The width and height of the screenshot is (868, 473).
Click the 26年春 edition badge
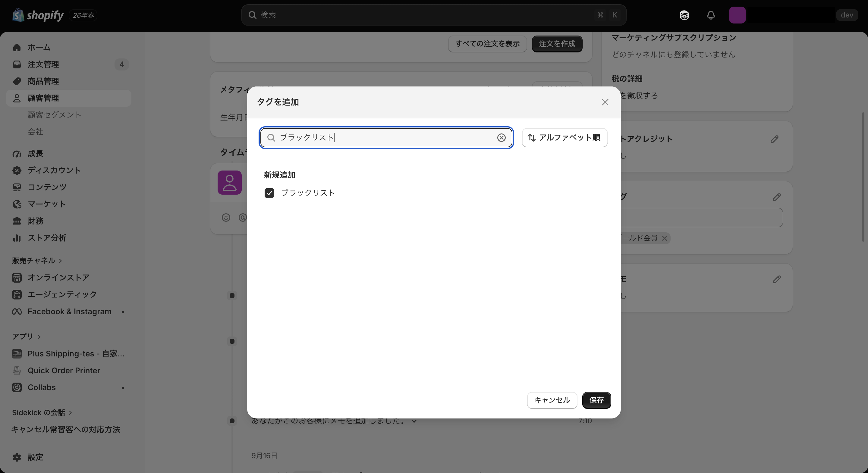tap(83, 15)
